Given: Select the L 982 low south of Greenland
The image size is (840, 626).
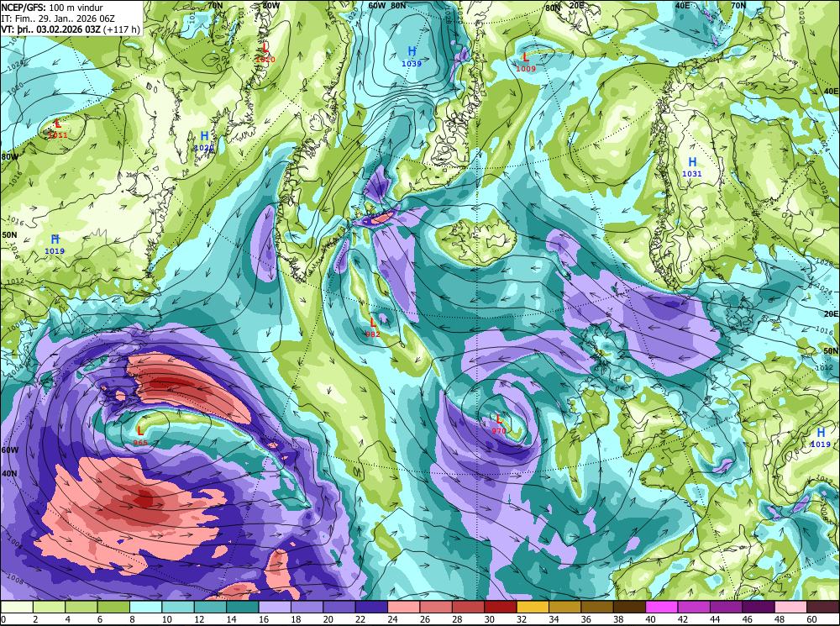Looking at the screenshot, I should (x=373, y=327).
